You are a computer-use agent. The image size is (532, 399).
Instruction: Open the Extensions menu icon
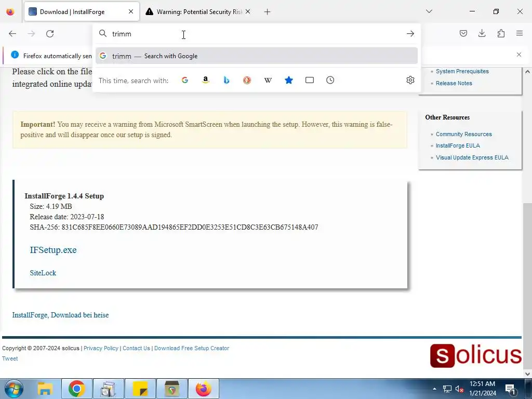coord(501,33)
